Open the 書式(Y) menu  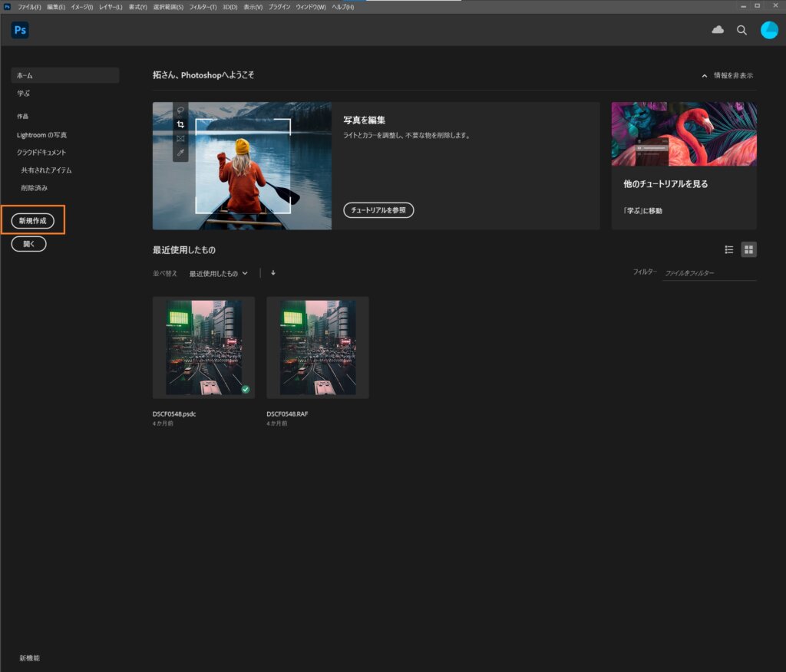[138, 7]
